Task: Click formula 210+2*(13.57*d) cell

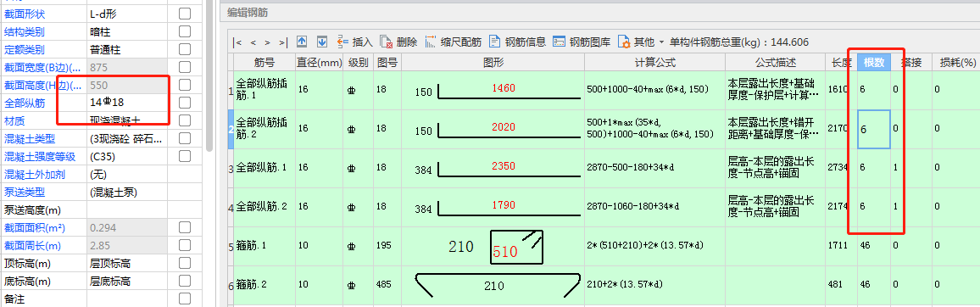Action: pyautogui.click(x=655, y=285)
